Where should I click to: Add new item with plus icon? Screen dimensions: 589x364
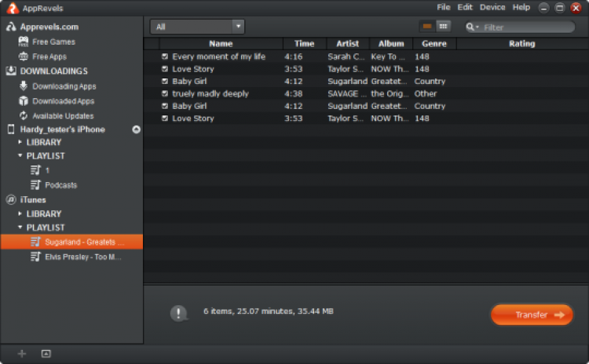pos(22,354)
